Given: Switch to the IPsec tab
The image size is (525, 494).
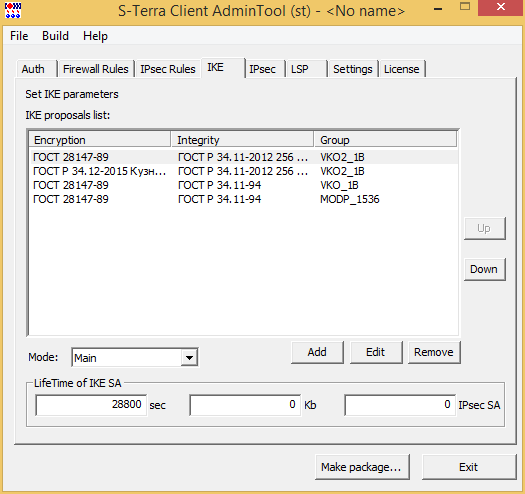Looking at the screenshot, I should click(265, 69).
